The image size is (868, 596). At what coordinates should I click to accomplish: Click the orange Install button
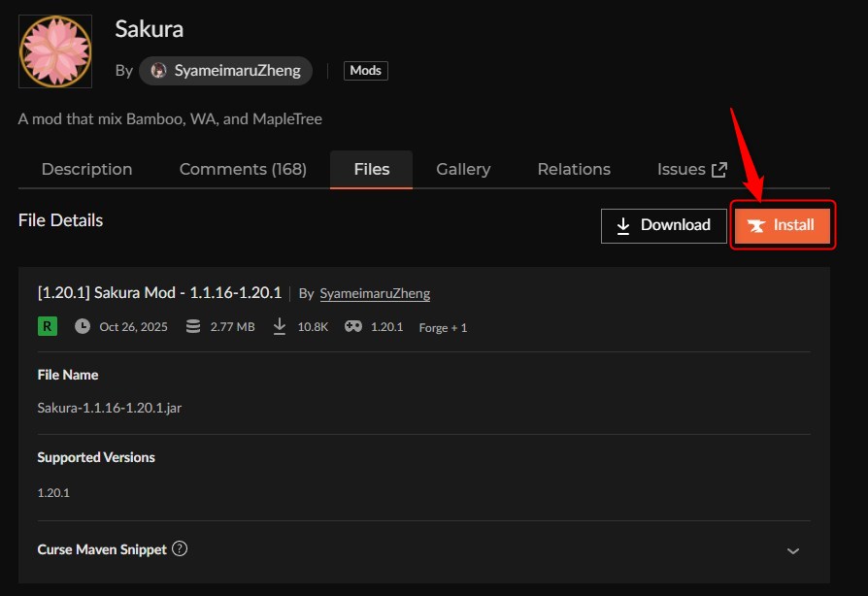783,225
